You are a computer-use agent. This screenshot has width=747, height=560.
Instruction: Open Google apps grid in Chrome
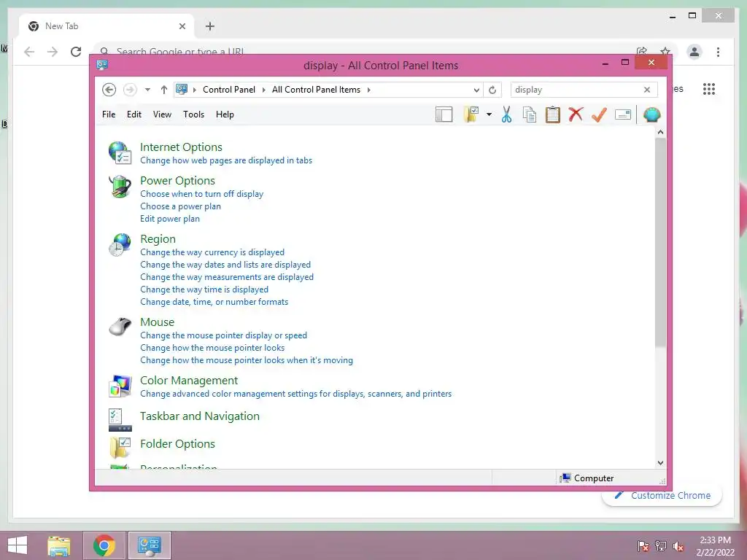(709, 89)
